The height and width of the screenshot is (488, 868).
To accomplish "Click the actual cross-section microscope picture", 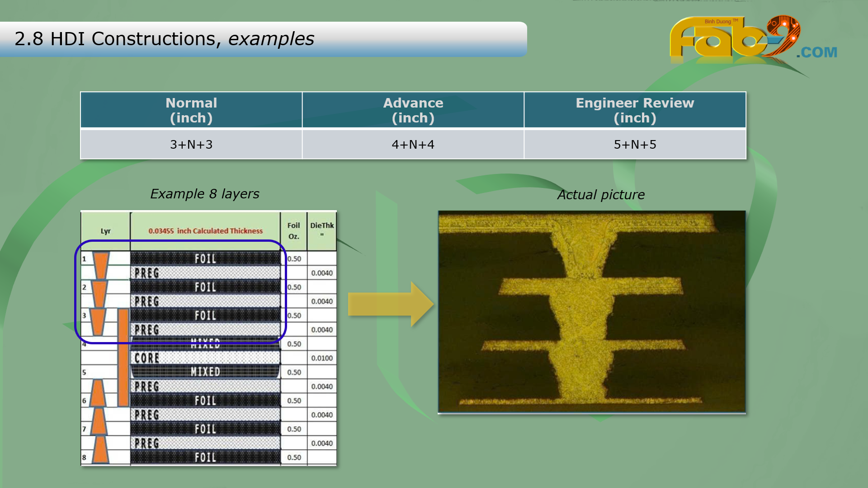I will (591, 312).
